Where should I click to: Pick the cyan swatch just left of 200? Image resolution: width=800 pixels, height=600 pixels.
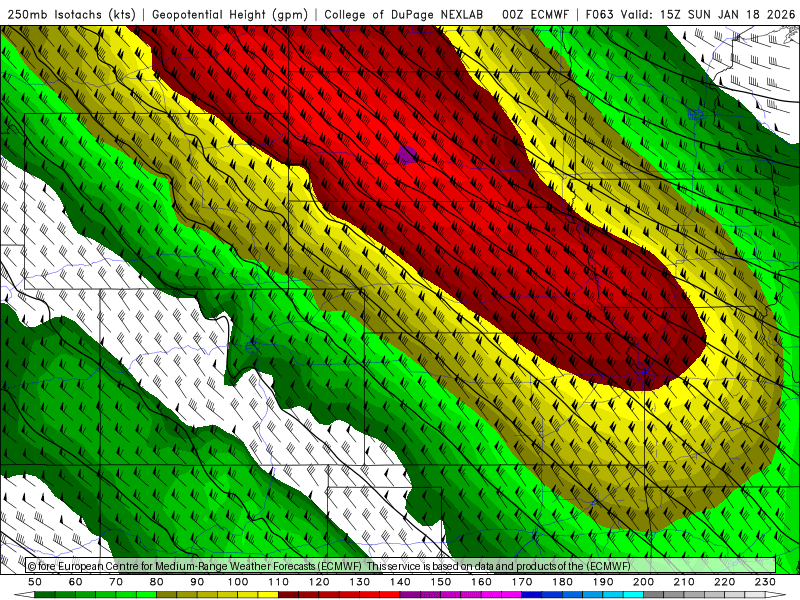(633, 595)
